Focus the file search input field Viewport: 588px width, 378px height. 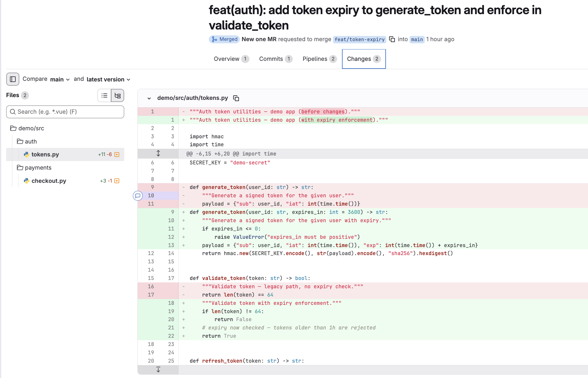65,112
